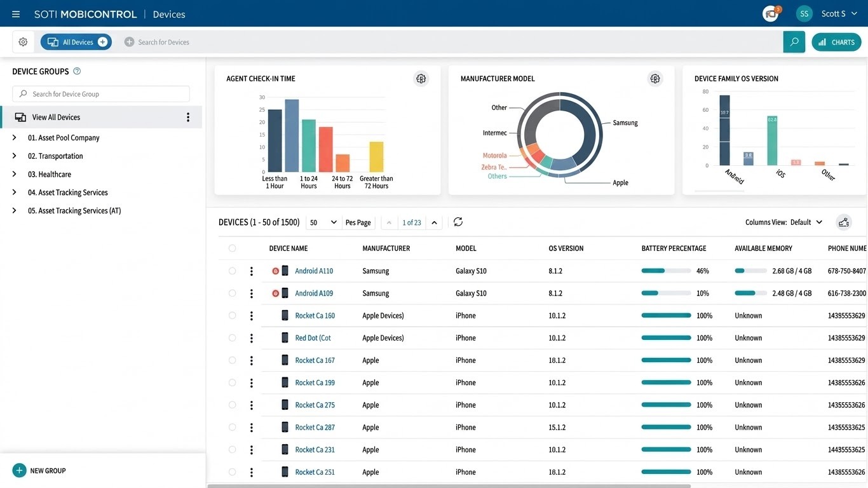Image resolution: width=868 pixels, height=488 pixels.
Task: Open actions menu for Rocket Ca 167
Action: [x=252, y=360]
